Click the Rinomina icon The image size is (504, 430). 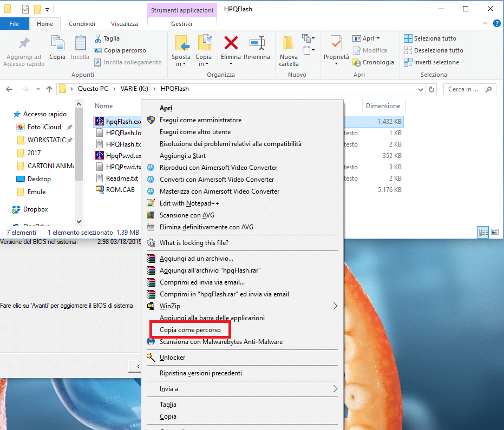click(257, 43)
